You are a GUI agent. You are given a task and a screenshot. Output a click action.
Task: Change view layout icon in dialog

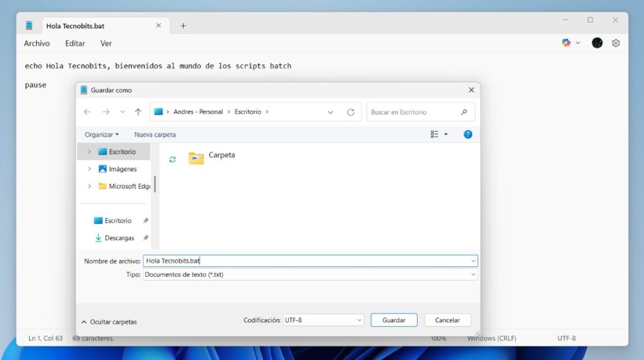tap(435, 134)
